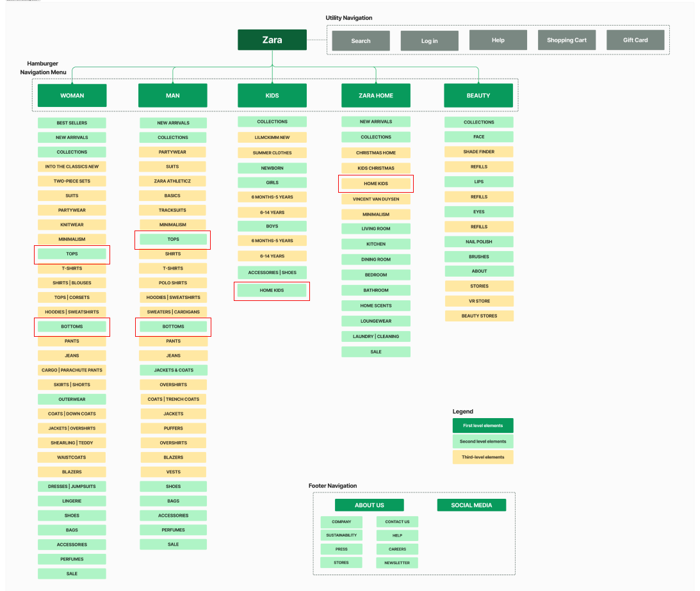Viewport: 700px width, 591px height.
Task: Click the OUTERWEAR node
Action: coord(72,400)
